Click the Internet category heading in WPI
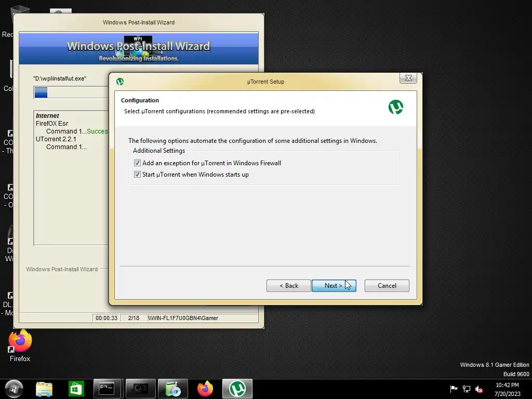This screenshot has height=399, width=532. (x=47, y=116)
